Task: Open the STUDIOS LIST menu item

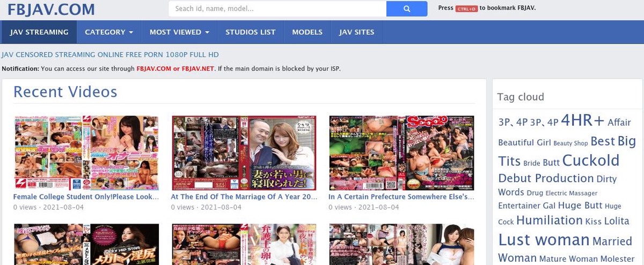Action: pyautogui.click(x=251, y=32)
